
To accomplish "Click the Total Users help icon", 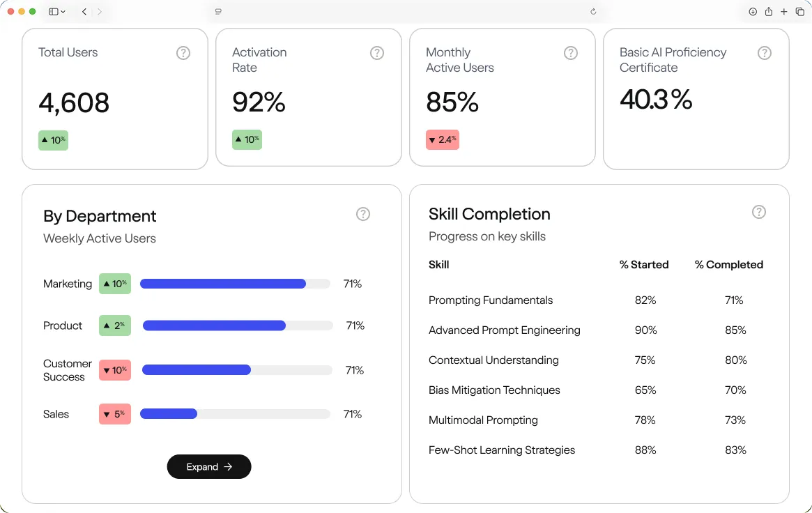I will pyautogui.click(x=183, y=52).
